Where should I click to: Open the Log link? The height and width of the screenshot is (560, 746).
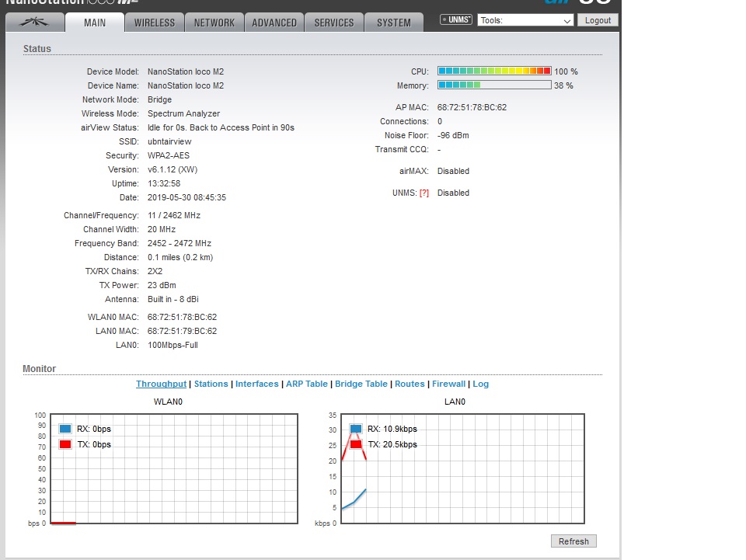click(x=480, y=384)
